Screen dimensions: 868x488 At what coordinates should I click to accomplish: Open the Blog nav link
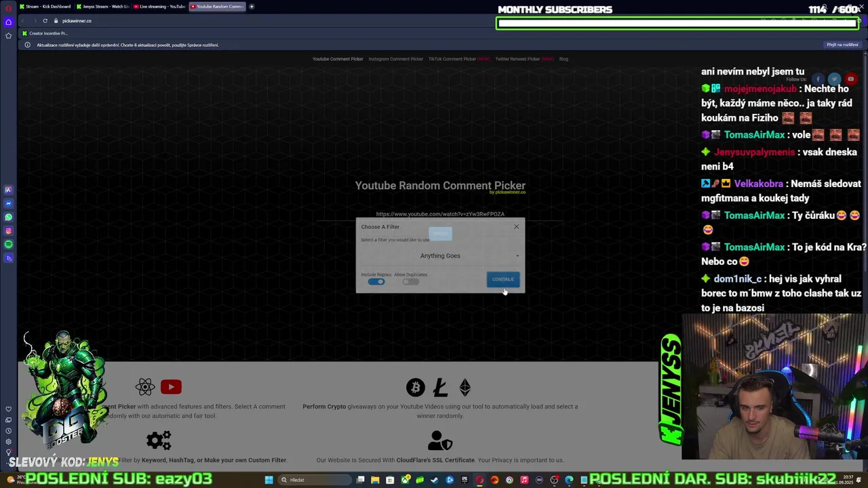coord(564,59)
